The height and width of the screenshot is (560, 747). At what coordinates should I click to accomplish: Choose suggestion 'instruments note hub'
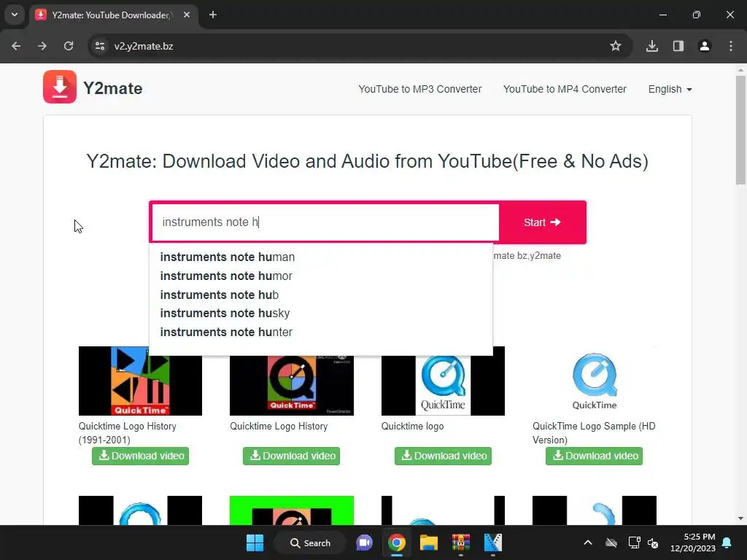click(x=219, y=295)
